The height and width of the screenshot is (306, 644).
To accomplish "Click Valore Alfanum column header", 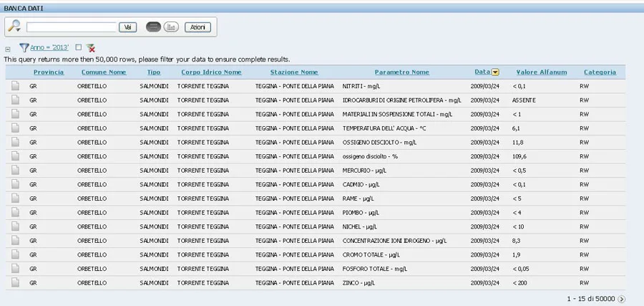I will [x=542, y=72].
